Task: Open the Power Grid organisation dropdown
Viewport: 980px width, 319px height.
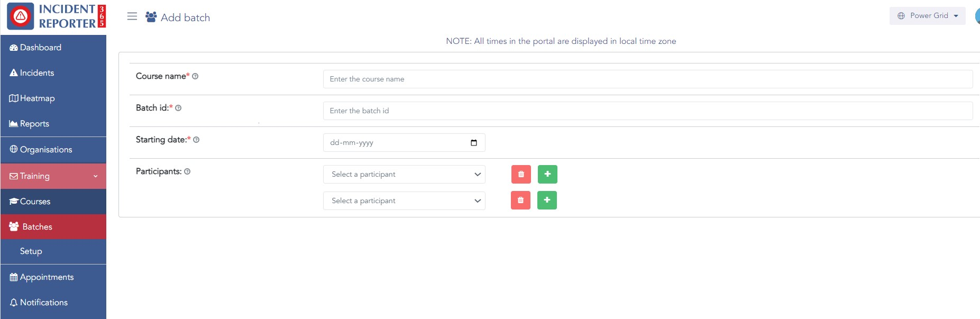Action: coord(928,16)
